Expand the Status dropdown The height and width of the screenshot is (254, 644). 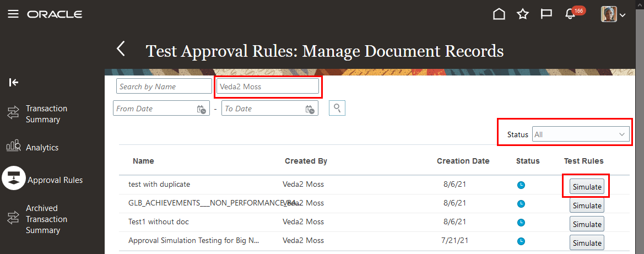[x=581, y=134]
